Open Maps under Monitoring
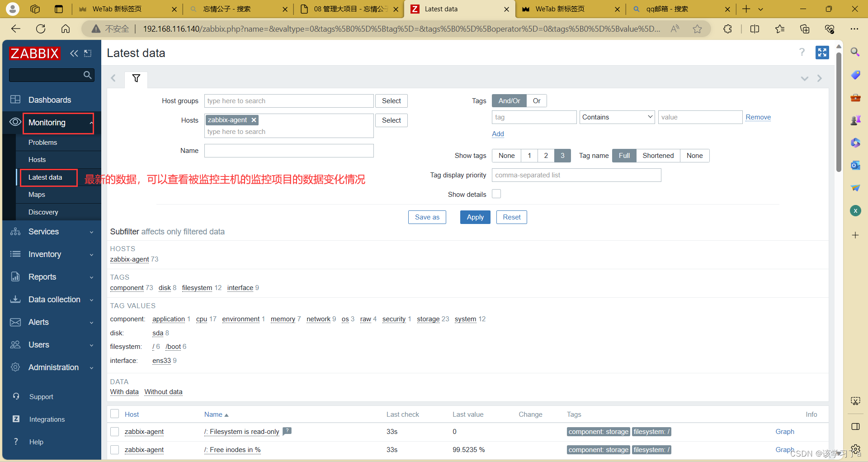 37,195
